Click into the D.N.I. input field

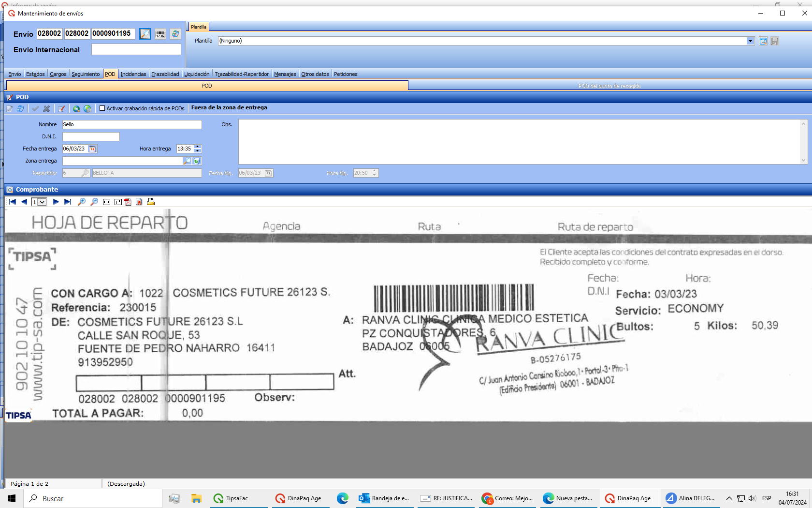(91, 137)
